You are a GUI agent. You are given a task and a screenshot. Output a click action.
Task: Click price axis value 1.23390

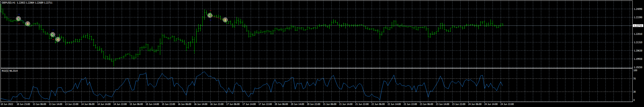coord(638,17)
